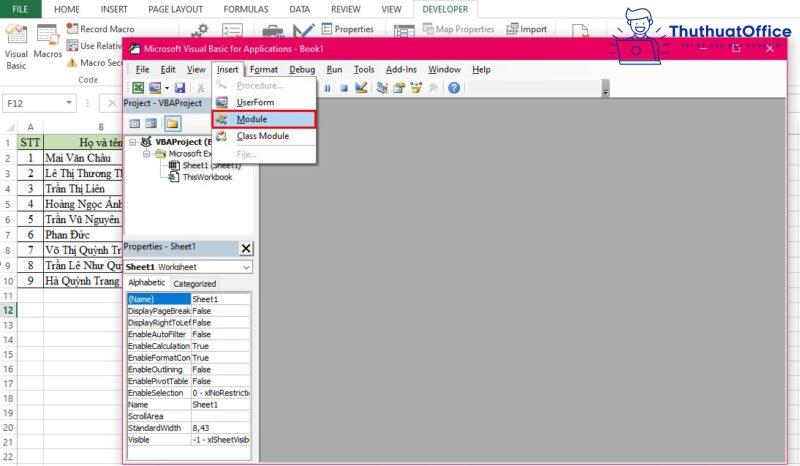Click toolbar options arrow at VBA toolbar end
Image resolution: width=800 pixels, height=466 pixels.
click(x=606, y=88)
